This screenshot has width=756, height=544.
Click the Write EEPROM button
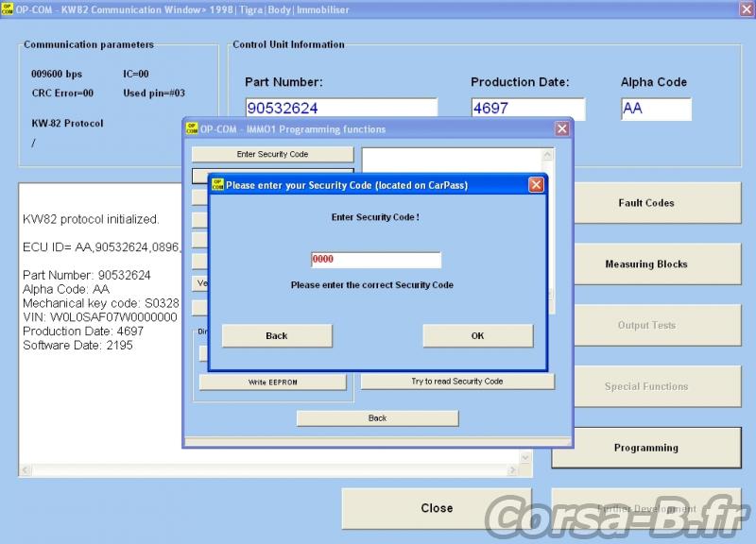(x=272, y=382)
